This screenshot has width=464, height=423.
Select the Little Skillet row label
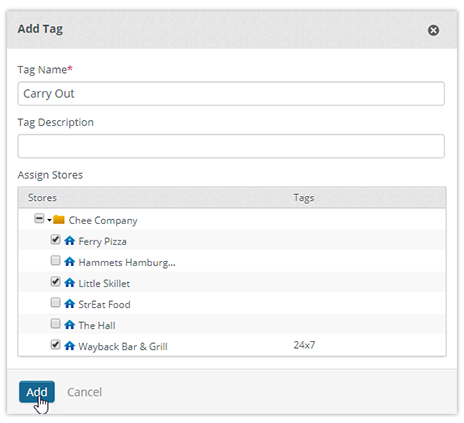[104, 284]
